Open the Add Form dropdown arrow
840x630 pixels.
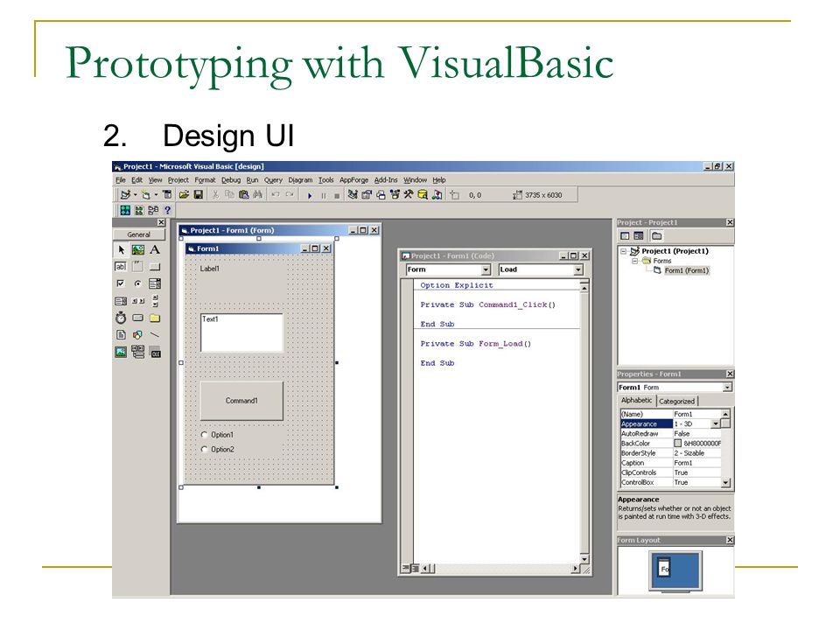point(156,195)
